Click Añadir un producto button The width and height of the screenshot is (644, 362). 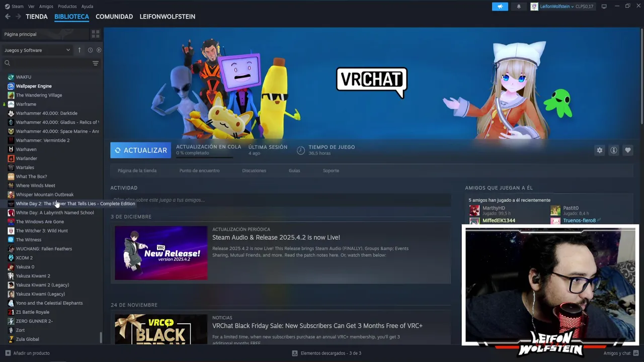(x=27, y=353)
